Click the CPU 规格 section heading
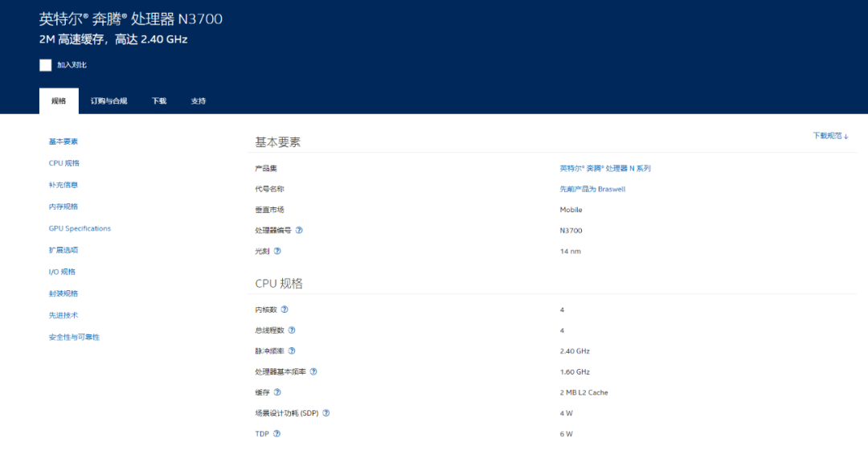 pyautogui.click(x=278, y=284)
